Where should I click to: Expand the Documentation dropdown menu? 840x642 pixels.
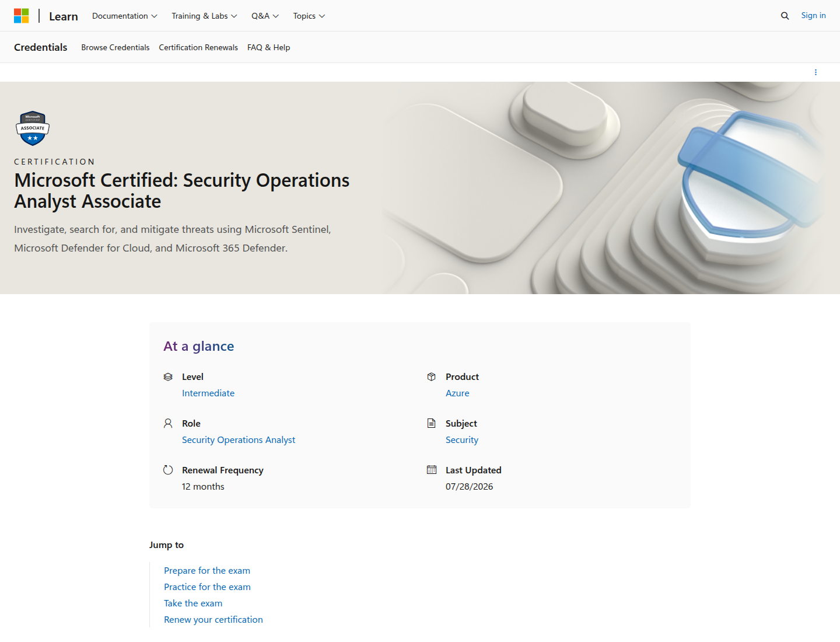coord(125,16)
